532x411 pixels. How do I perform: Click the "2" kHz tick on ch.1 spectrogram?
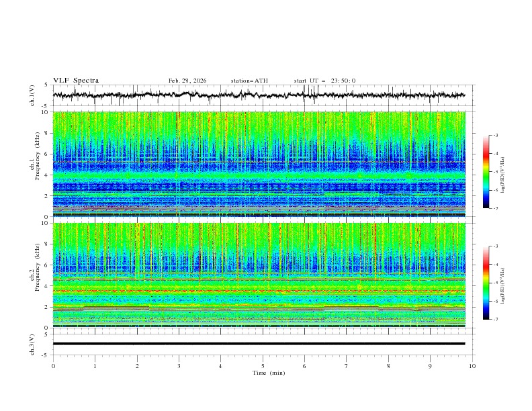(x=47, y=196)
